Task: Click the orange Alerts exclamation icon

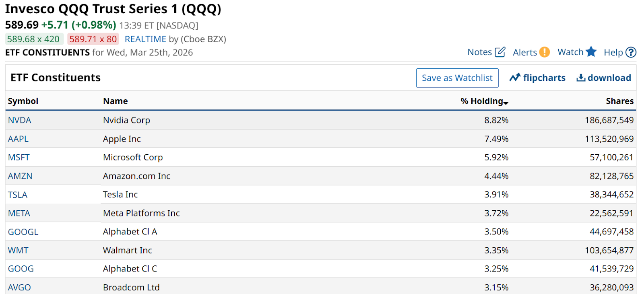Action: click(544, 52)
